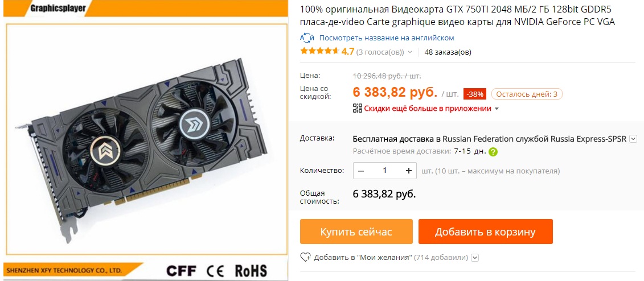This screenshot has width=644, height=281.
Task: Click the 3 голоса(ов) votes text
Action: 380,52
